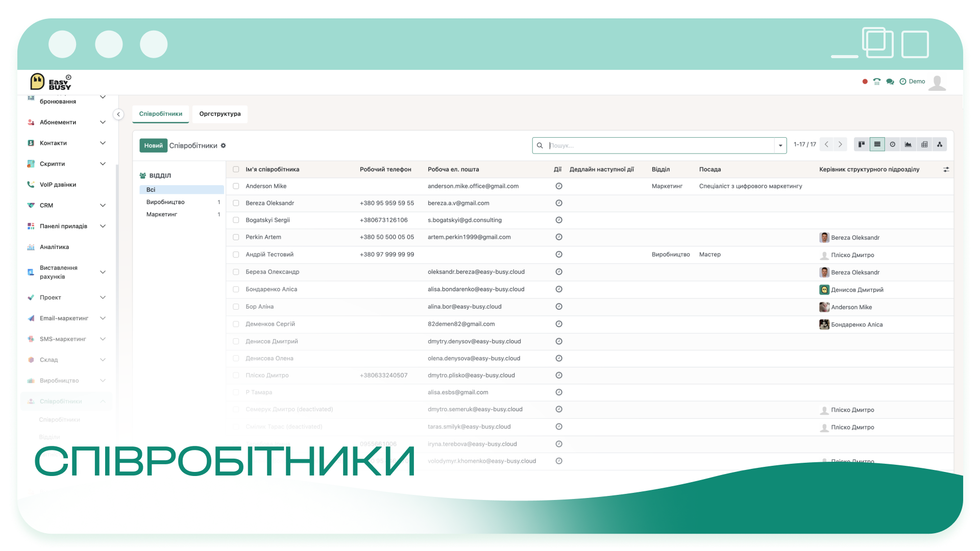980x551 pixels.
Task: Open gear settings next to Співробітники title
Action: point(223,146)
